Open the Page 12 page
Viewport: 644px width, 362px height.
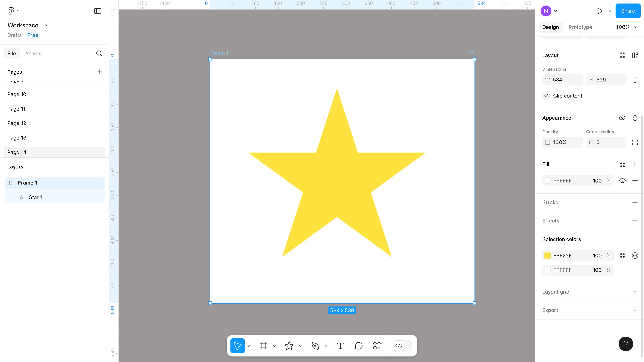point(17,123)
